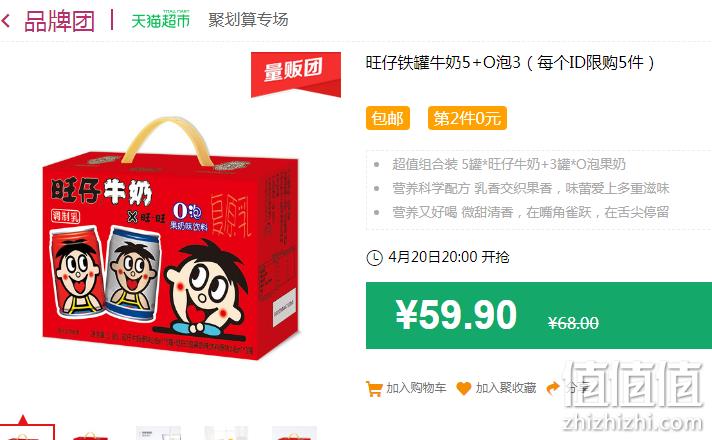The width and height of the screenshot is (712, 440).
Task: Open the main Wangzai milk product image
Action: pyautogui.click(x=171, y=239)
